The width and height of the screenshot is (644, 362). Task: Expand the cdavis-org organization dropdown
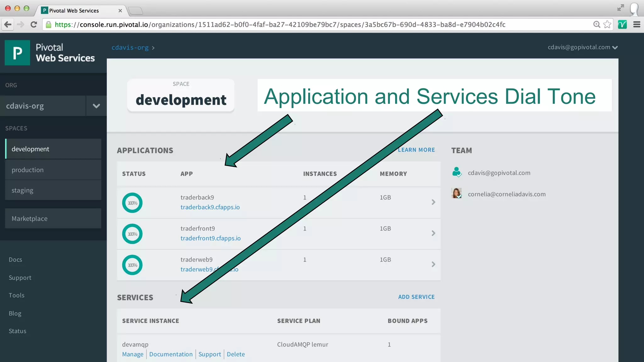point(96,106)
